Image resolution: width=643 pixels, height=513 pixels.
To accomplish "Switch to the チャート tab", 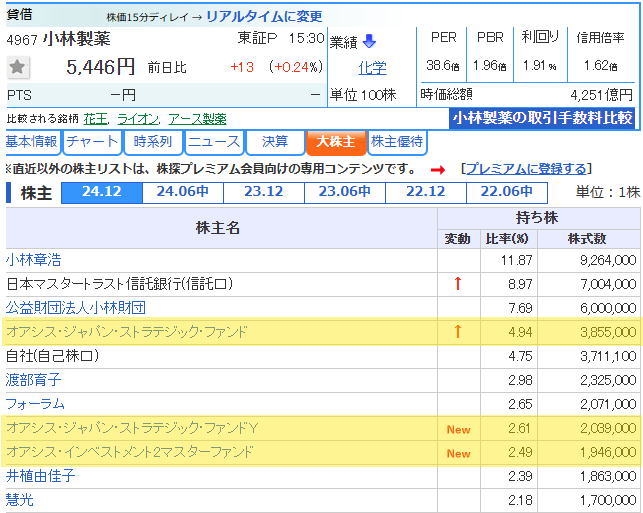I will pyautogui.click(x=92, y=142).
